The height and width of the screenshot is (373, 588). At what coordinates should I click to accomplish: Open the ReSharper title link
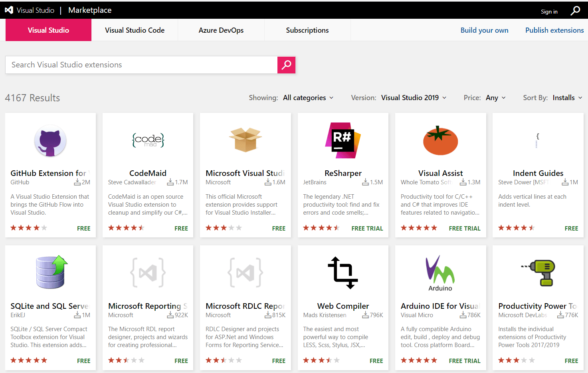343,173
